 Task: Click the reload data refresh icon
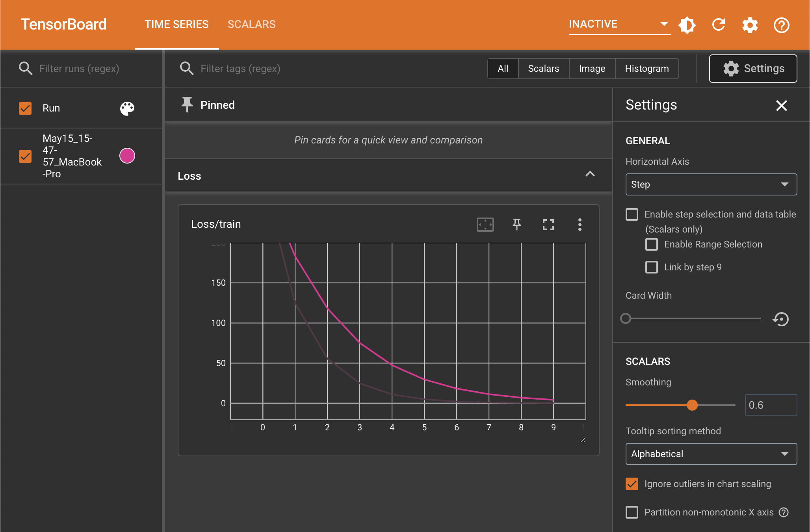[719, 25]
